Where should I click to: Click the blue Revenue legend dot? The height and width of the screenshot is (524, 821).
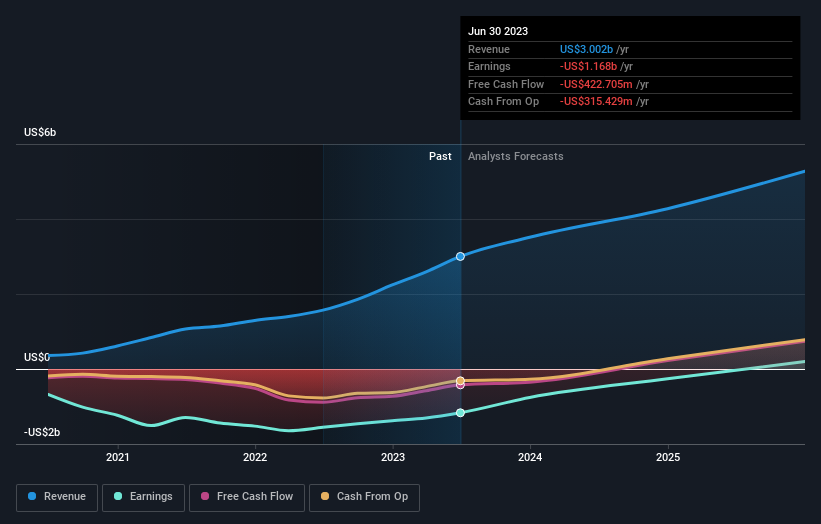(32, 496)
